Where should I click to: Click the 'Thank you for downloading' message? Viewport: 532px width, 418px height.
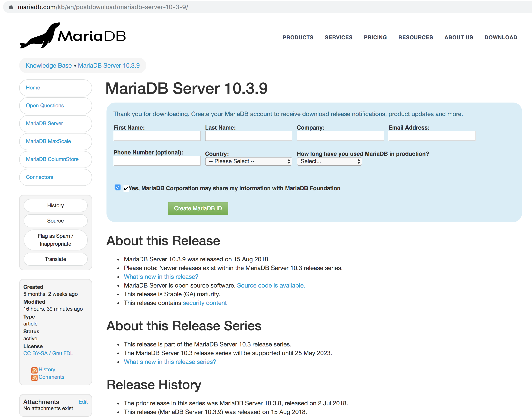pos(288,114)
